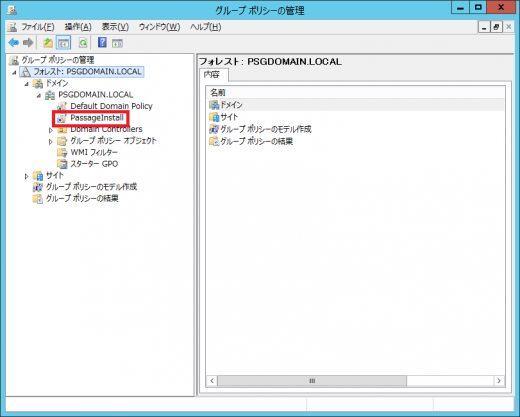Select Default Domain Policy in tree
The height and width of the screenshot is (417, 520).
111,106
